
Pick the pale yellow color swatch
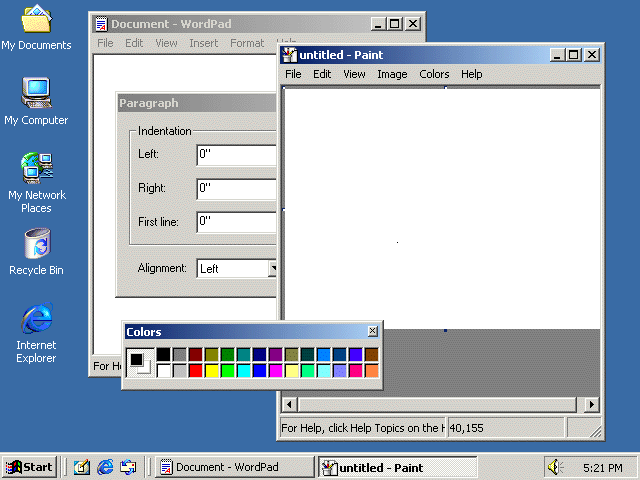[291, 371]
